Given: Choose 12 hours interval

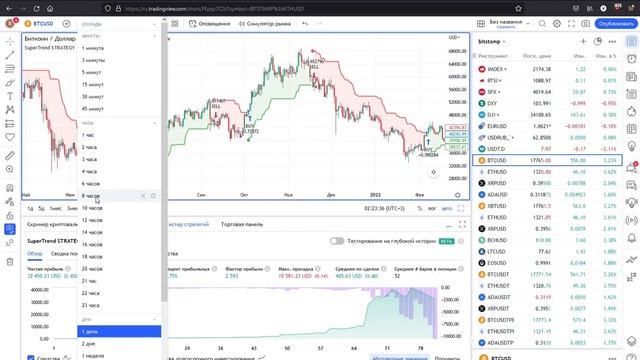Looking at the screenshot, I should click(x=119, y=220).
